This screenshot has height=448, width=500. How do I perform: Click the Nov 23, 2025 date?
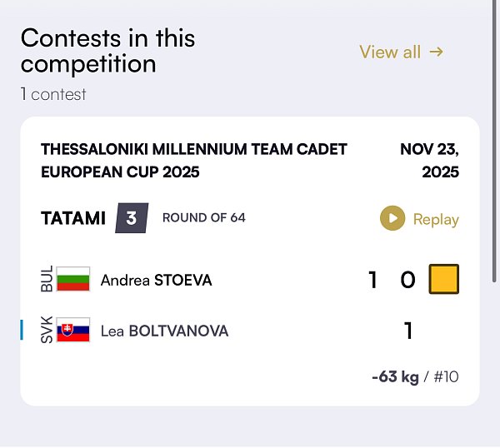click(429, 161)
